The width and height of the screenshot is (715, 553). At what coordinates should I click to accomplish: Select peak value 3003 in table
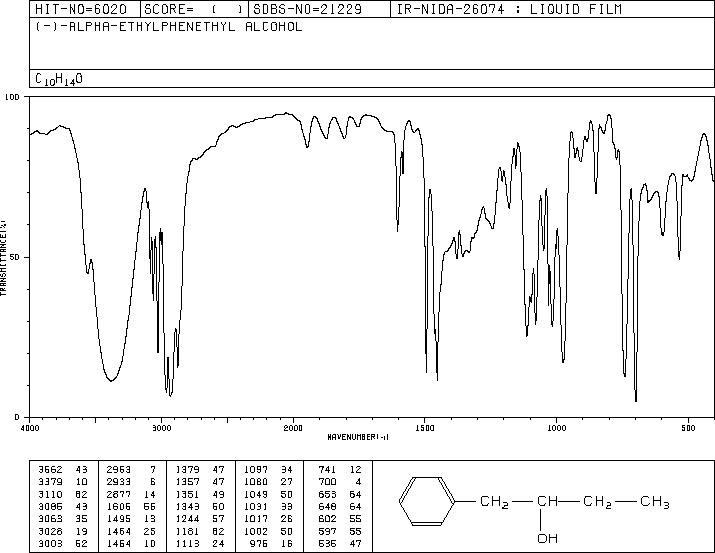(x=50, y=543)
